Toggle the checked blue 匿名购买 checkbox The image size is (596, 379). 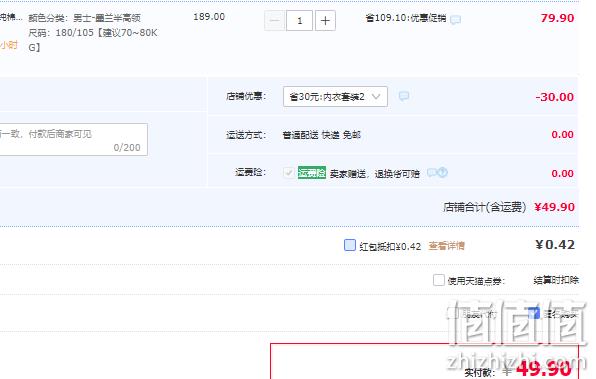pyautogui.click(x=534, y=313)
